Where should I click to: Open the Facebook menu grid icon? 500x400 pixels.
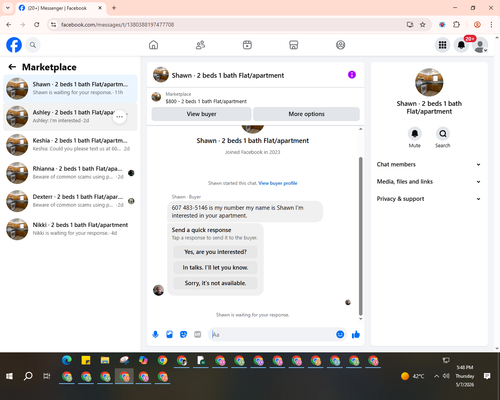442,45
